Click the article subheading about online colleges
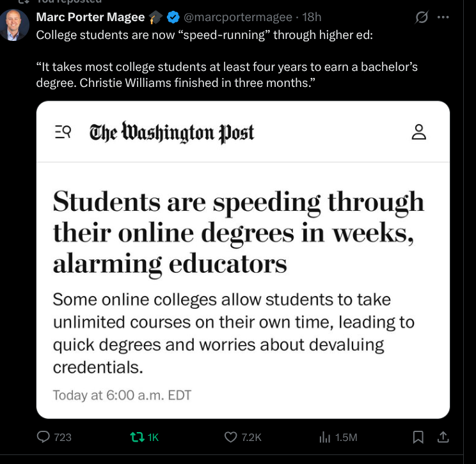Viewport: 476px width, 464px height. click(x=234, y=333)
